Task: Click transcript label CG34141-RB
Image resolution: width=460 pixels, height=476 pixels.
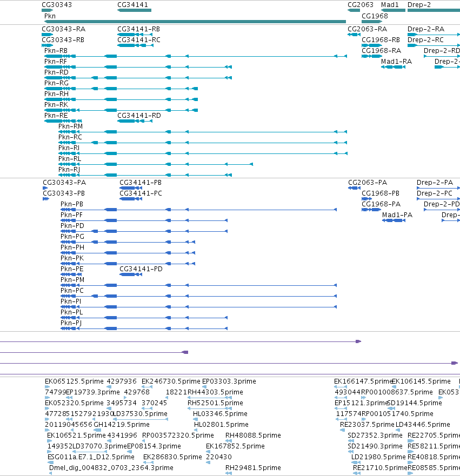Action: click(139, 29)
